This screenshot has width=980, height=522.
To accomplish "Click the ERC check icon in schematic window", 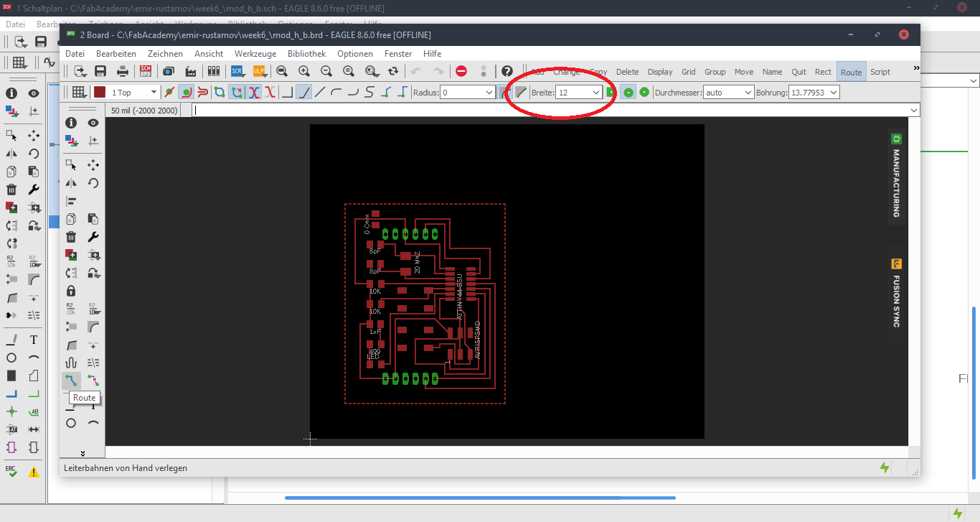I will 11,472.
